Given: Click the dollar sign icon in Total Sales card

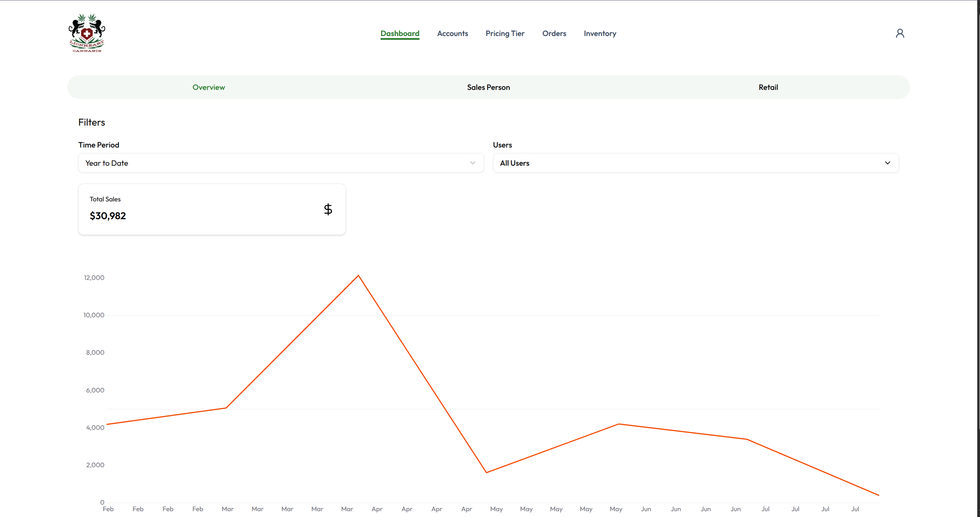Looking at the screenshot, I should pyautogui.click(x=328, y=209).
